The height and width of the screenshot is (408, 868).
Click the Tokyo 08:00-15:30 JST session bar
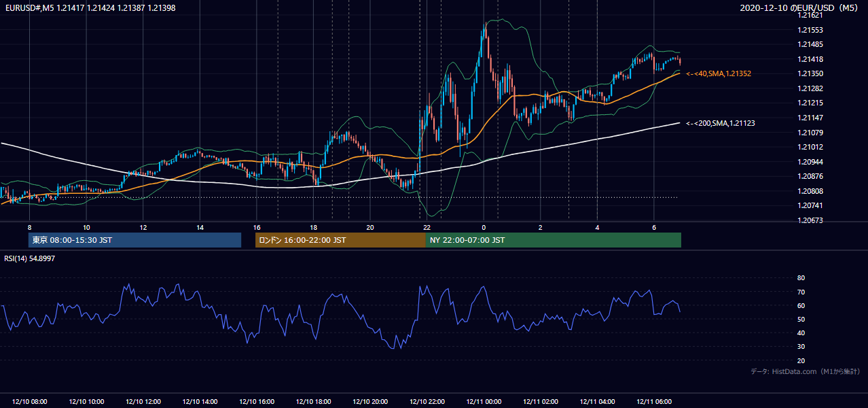click(x=134, y=240)
